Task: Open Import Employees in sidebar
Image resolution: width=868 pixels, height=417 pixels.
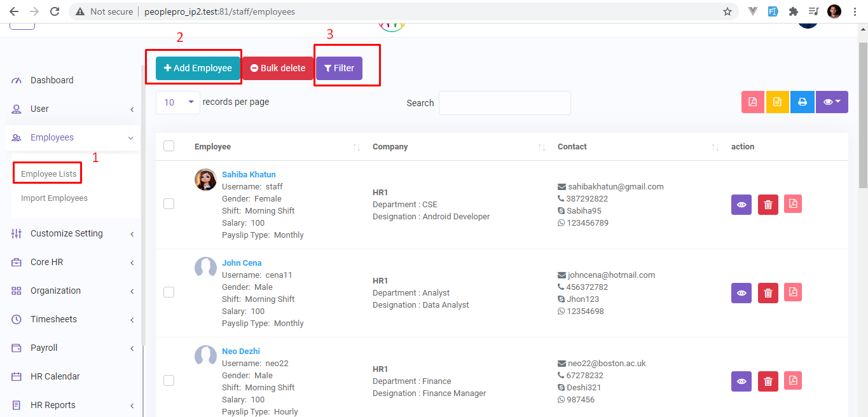Action: (54, 198)
